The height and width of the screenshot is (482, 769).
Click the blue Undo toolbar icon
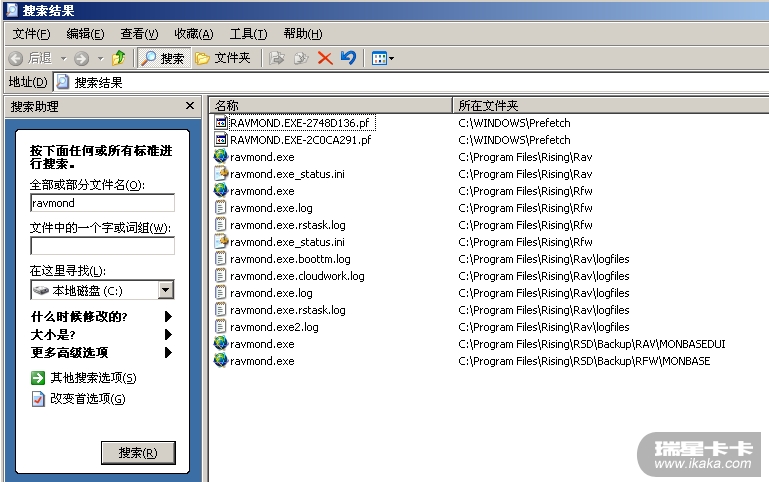349,58
